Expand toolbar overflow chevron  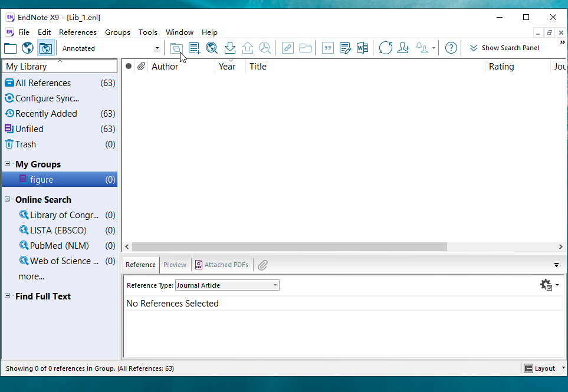click(562, 42)
